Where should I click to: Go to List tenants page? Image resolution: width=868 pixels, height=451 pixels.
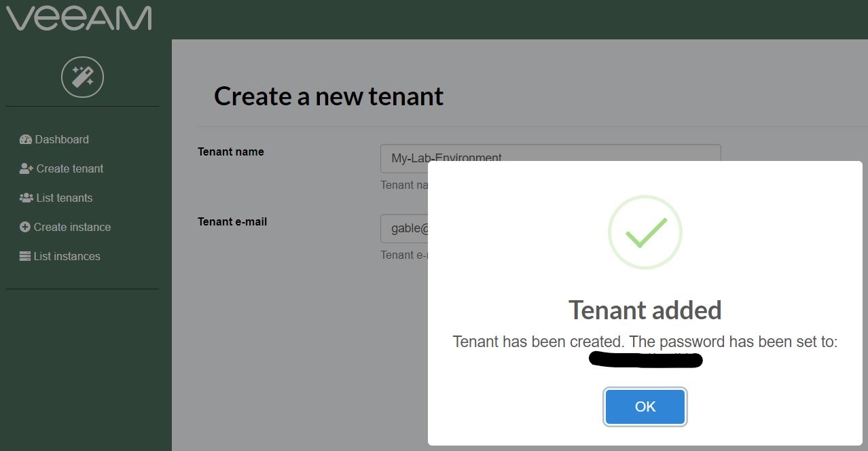coord(56,198)
